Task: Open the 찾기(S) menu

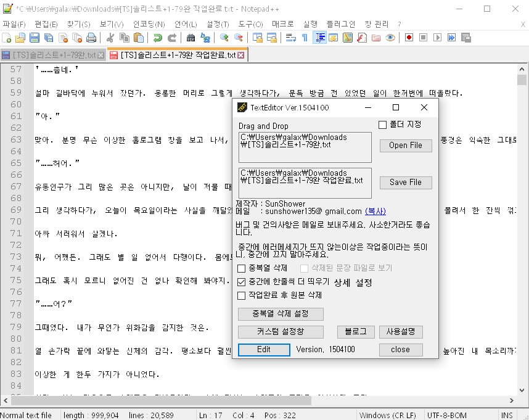Action: coord(78,24)
